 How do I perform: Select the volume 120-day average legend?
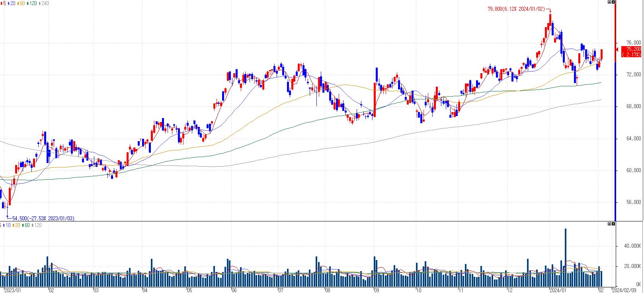tap(37, 225)
